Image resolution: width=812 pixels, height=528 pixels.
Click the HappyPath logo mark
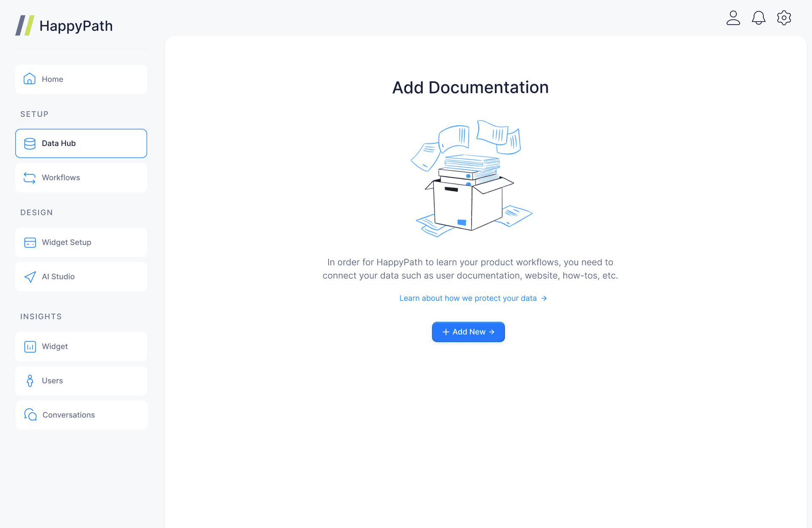(x=25, y=25)
